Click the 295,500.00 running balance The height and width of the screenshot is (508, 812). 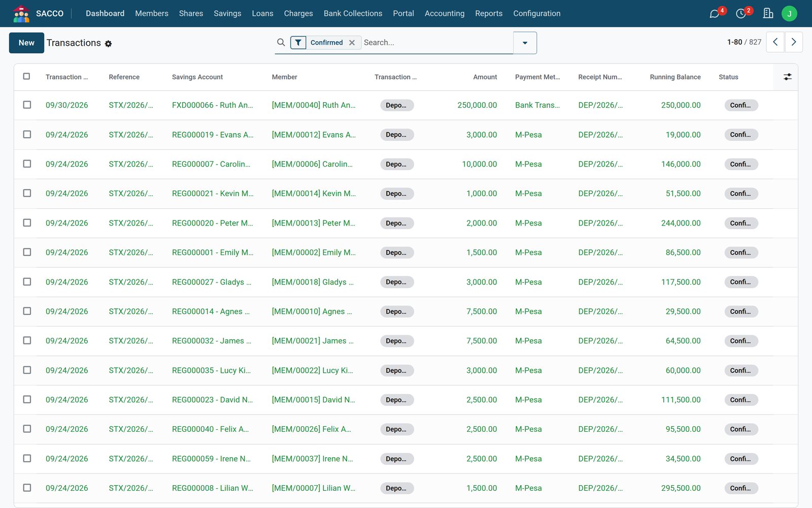coord(681,488)
